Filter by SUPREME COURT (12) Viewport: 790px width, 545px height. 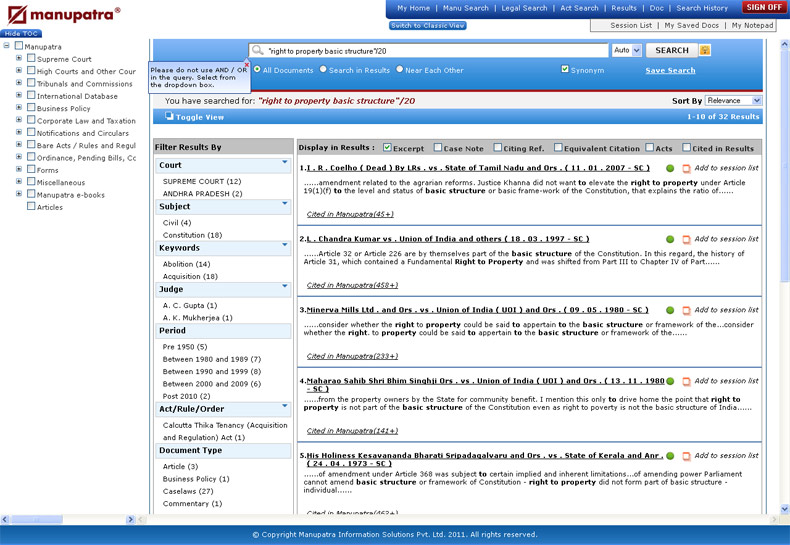202,181
